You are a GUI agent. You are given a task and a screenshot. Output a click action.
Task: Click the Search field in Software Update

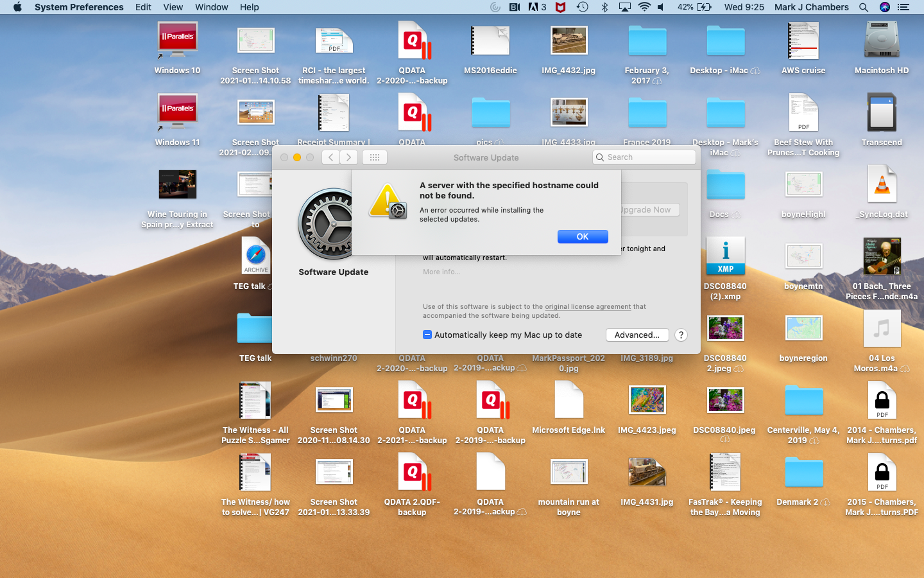point(644,157)
